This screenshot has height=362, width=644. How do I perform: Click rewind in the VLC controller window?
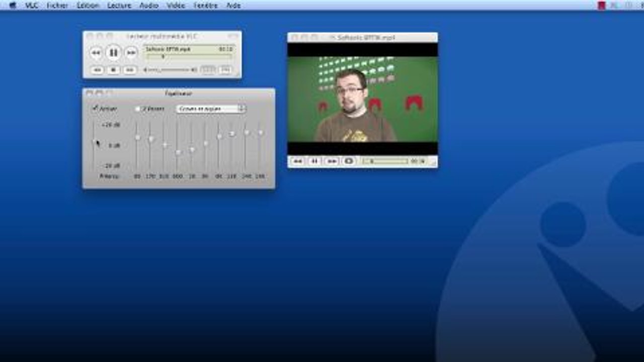pyautogui.click(x=96, y=52)
